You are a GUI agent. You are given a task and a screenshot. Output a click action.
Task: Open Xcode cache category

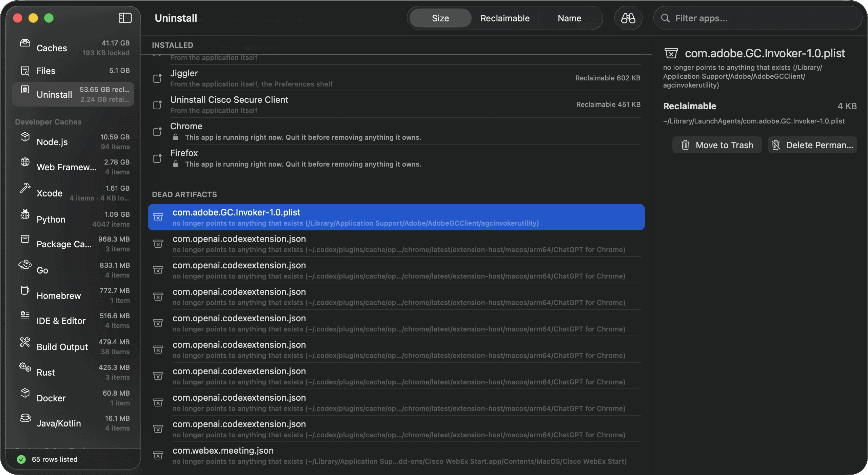tap(73, 193)
